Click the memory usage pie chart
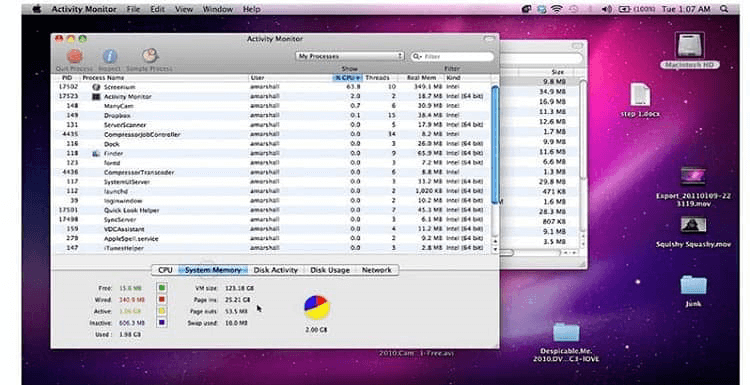 click(x=317, y=308)
